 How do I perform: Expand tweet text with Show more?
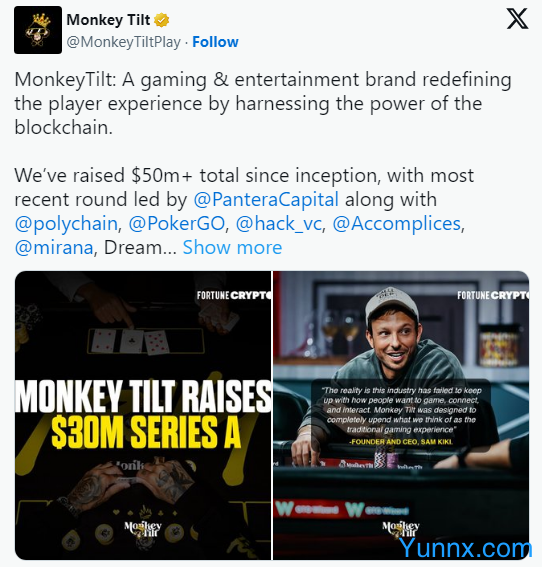[232, 248]
